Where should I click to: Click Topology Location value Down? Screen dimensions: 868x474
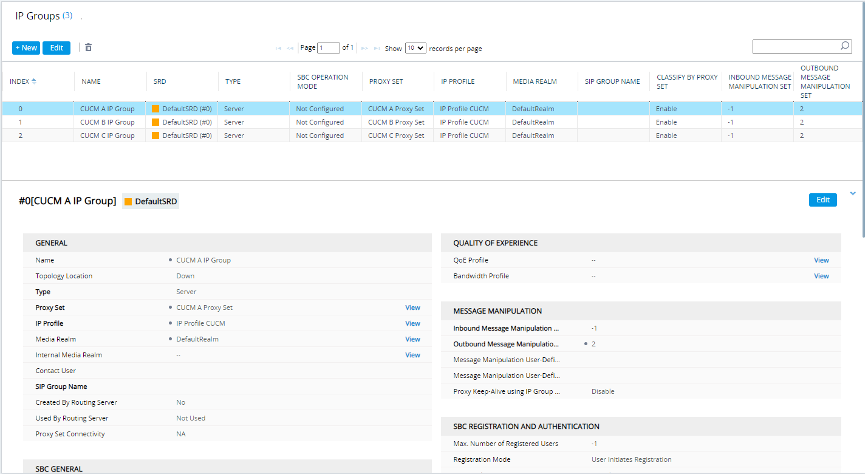[185, 276]
